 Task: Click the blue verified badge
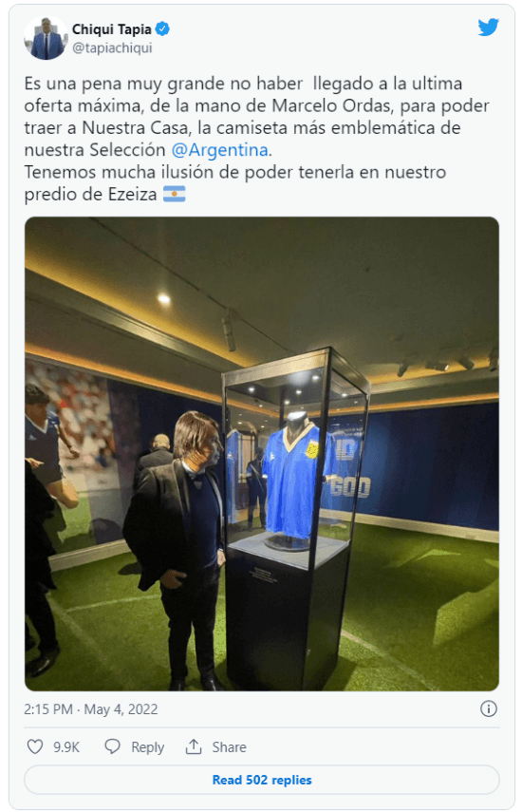pyautogui.click(x=162, y=29)
